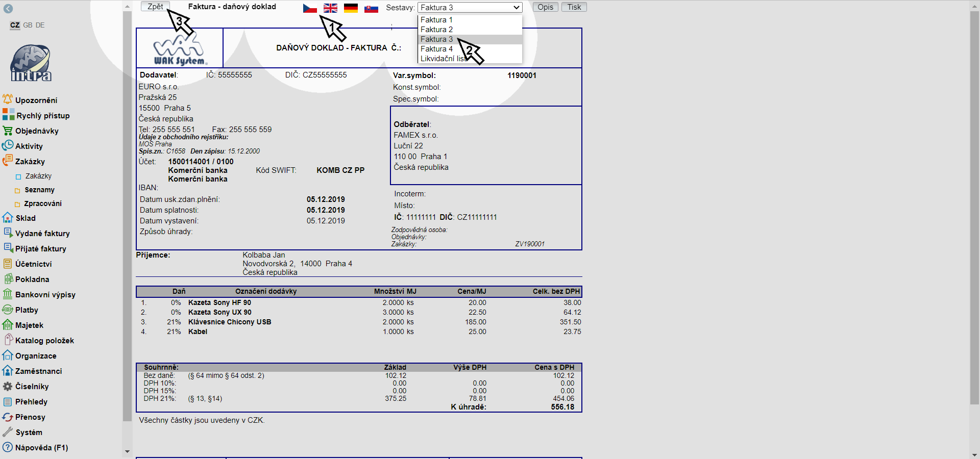Click the Zakázky icon in the sidebar
The height and width of the screenshot is (459, 980).
(x=8, y=161)
